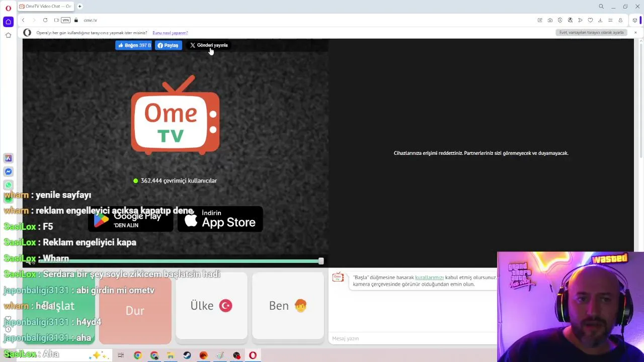Open the Aria AI sidebar icon
The image size is (644, 362).
8,158
